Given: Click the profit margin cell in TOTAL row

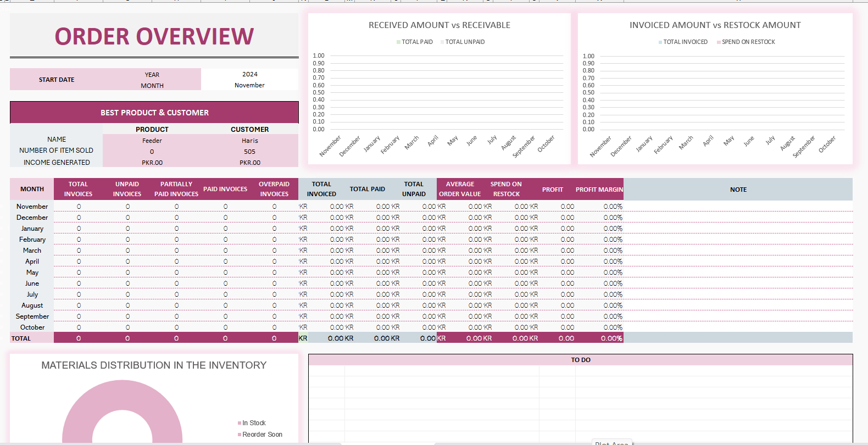Looking at the screenshot, I should (x=599, y=338).
